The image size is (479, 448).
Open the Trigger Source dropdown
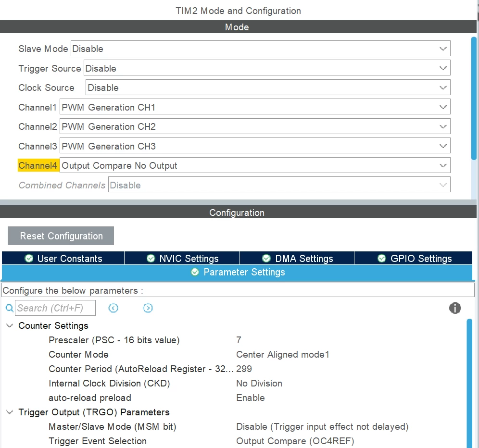point(267,68)
